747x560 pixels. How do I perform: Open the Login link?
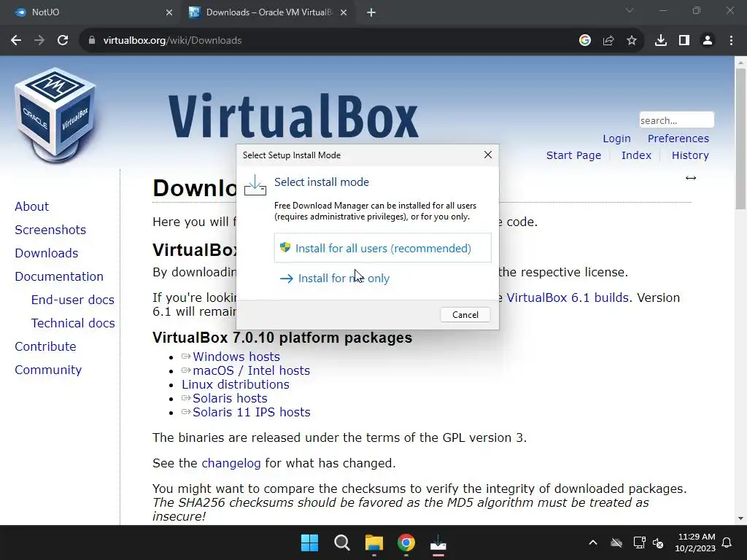click(x=616, y=139)
